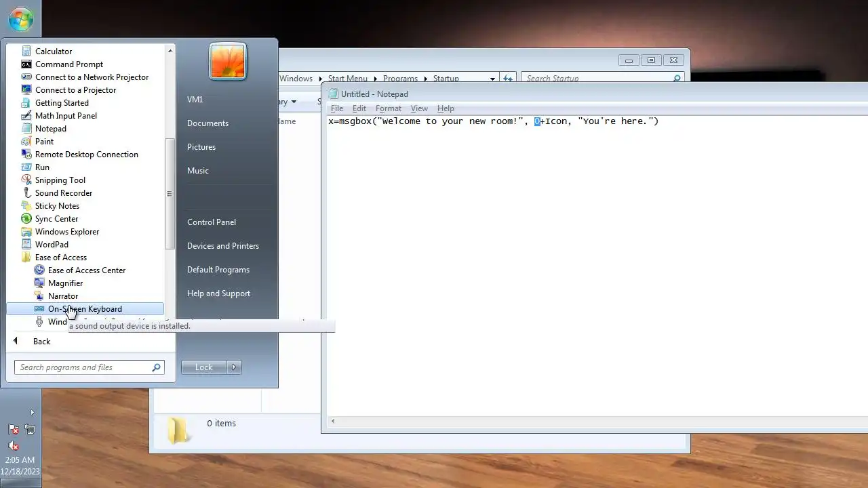Open Command Prompt from the Start menu

coord(69,64)
